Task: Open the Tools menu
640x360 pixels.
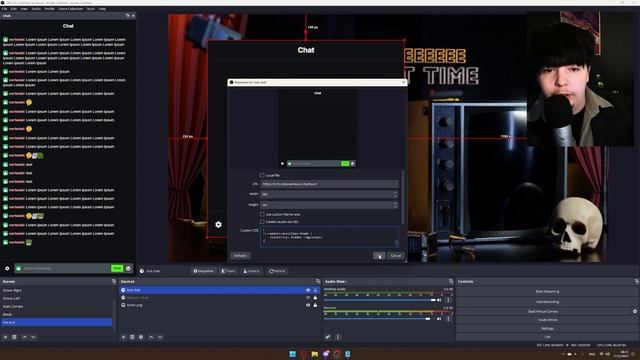Action: 91,9
